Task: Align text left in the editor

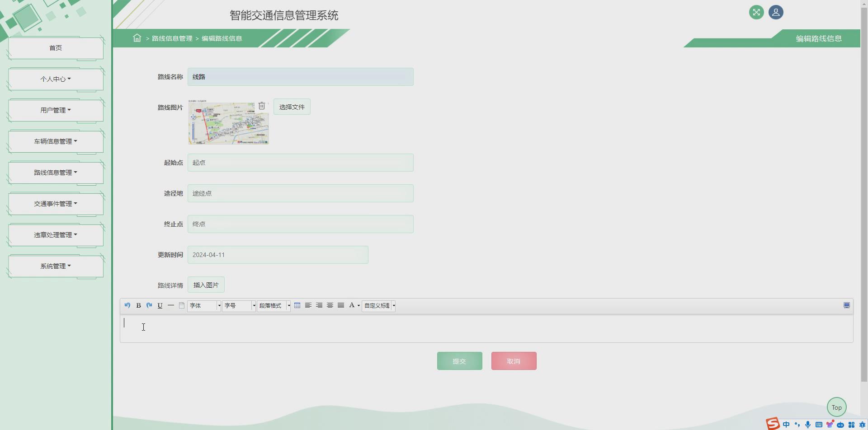Action: (308, 305)
